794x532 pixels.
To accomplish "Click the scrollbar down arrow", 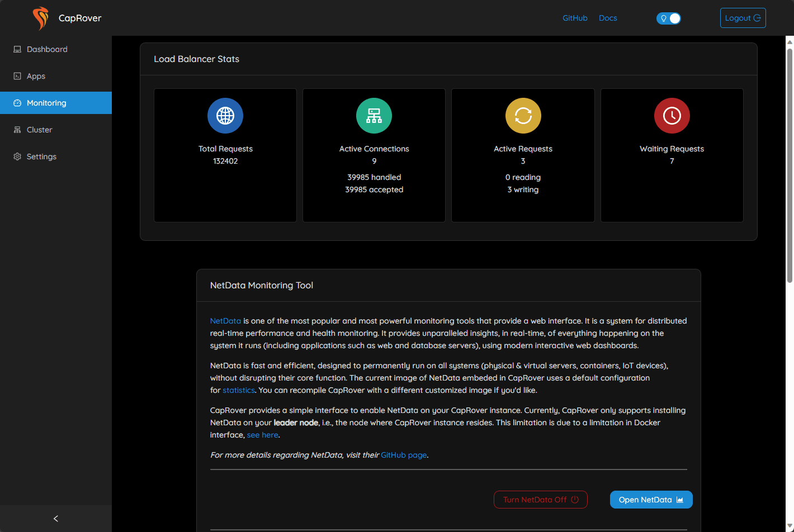I will (790, 526).
